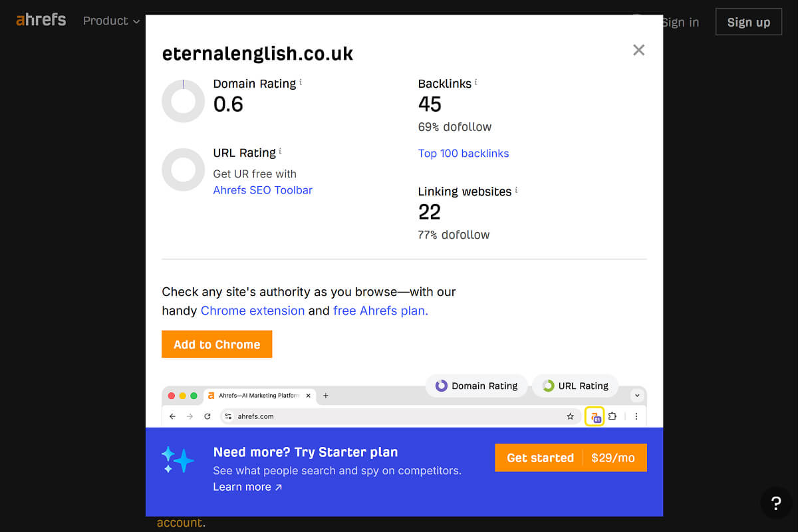This screenshot has width=798, height=532.
Task: Click the Ahrefs logo in the top navigation
Action: (41, 20)
